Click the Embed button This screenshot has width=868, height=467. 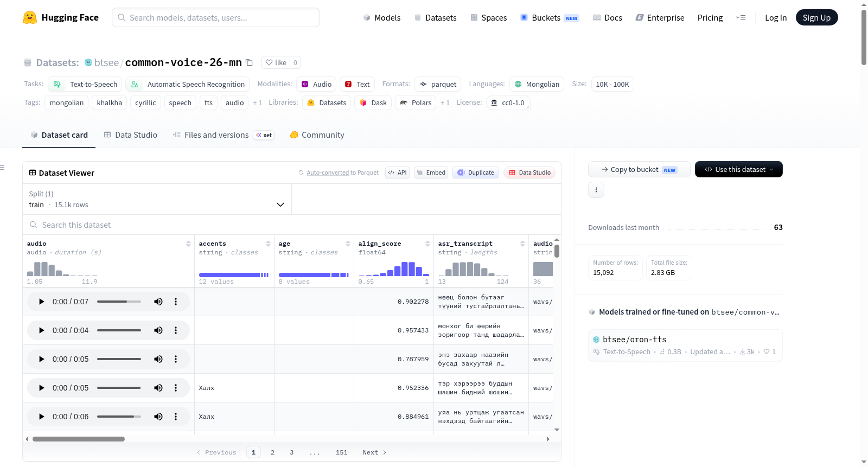tap(431, 172)
